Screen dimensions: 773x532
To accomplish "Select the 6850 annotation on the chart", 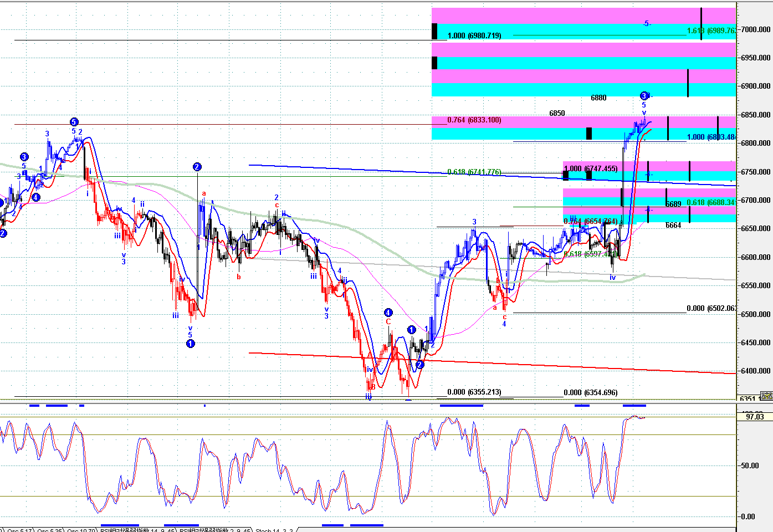I will pos(557,113).
